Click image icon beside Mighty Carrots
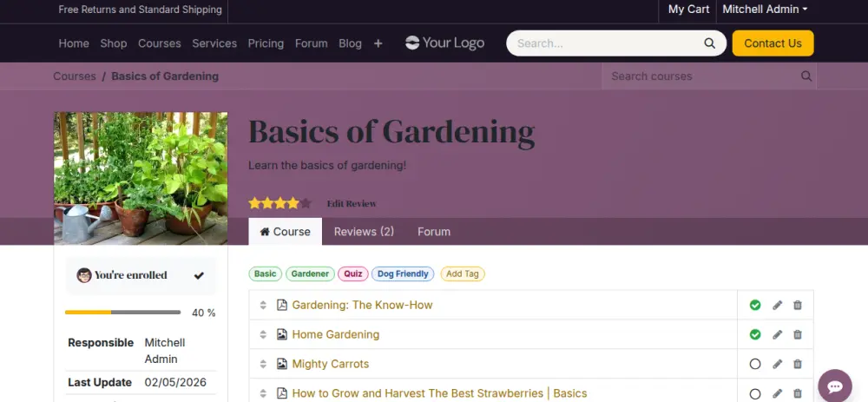 point(282,364)
